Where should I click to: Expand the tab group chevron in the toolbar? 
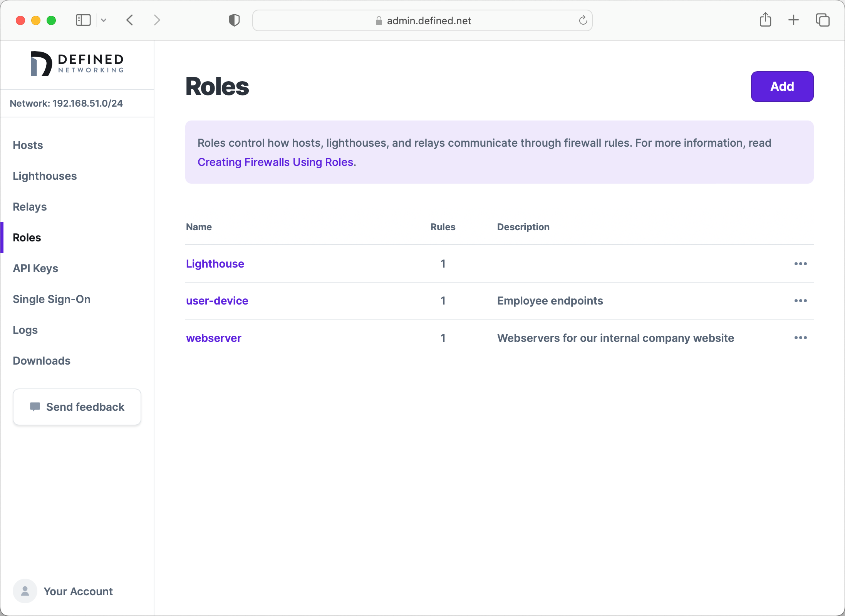(103, 20)
